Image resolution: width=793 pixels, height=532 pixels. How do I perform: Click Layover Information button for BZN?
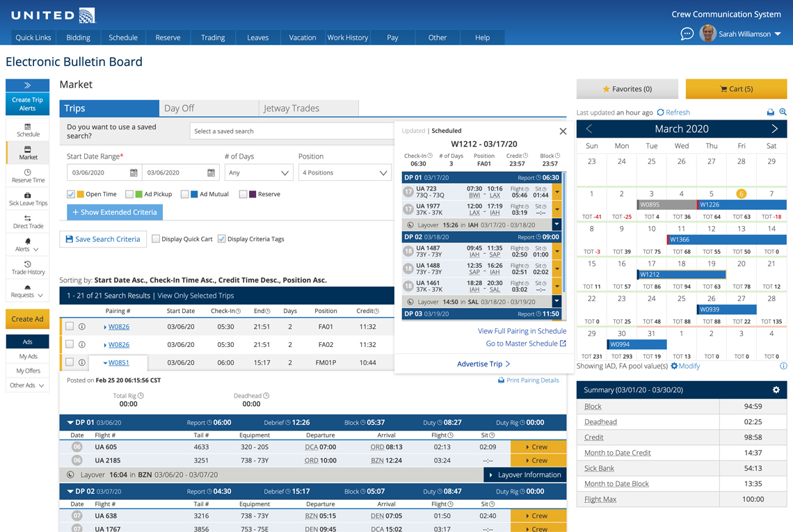(525, 475)
